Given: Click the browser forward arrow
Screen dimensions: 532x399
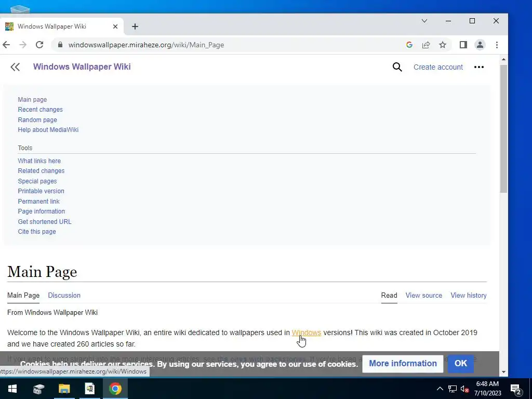Looking at the screenshot, I should (x=23, y=45).
